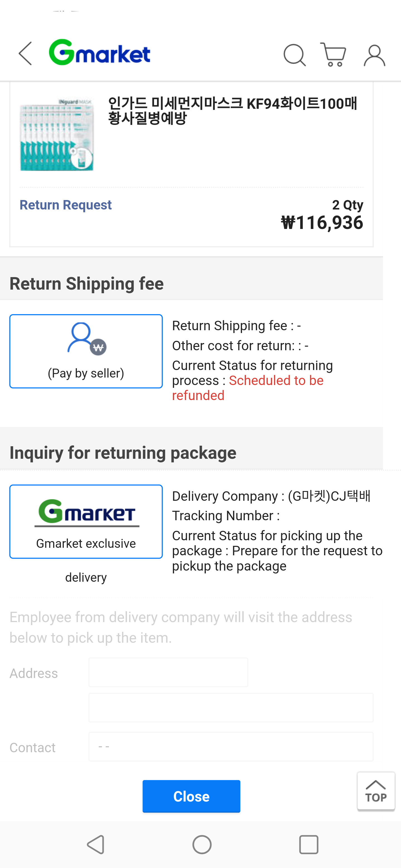
Task: Open the Gmarket home logo
Action: tap(99, 53)
